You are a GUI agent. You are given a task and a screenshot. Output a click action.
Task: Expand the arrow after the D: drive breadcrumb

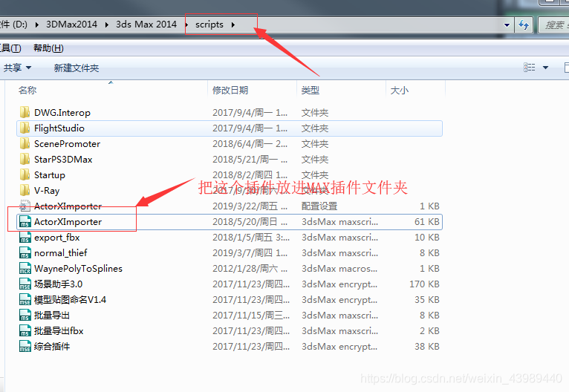click(x=36, y=24)
